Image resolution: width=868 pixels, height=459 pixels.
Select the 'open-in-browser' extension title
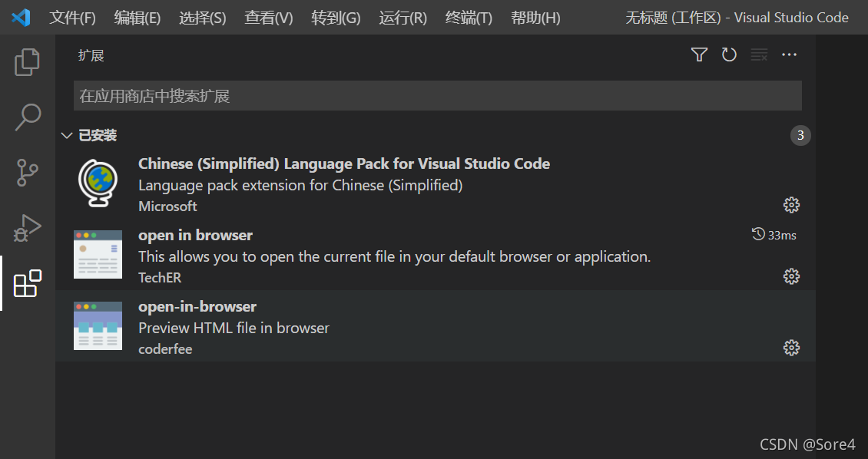pos(197,306)
